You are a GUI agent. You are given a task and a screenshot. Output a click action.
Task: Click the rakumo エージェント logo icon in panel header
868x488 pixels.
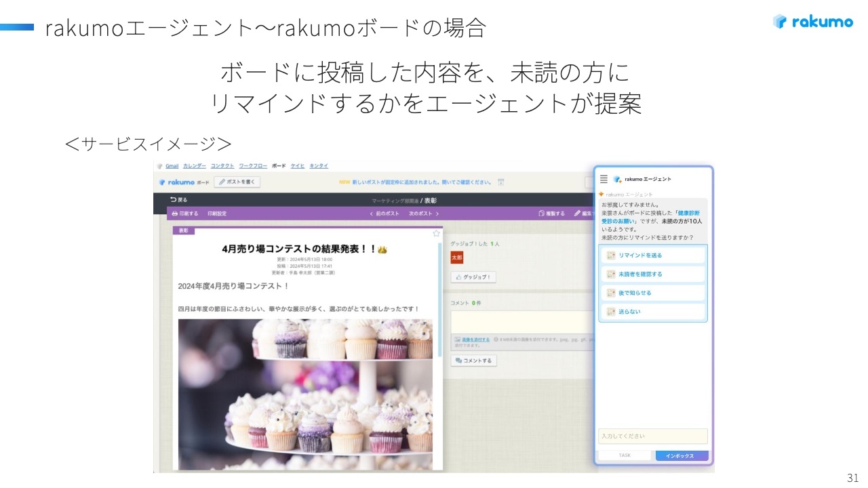617,179
